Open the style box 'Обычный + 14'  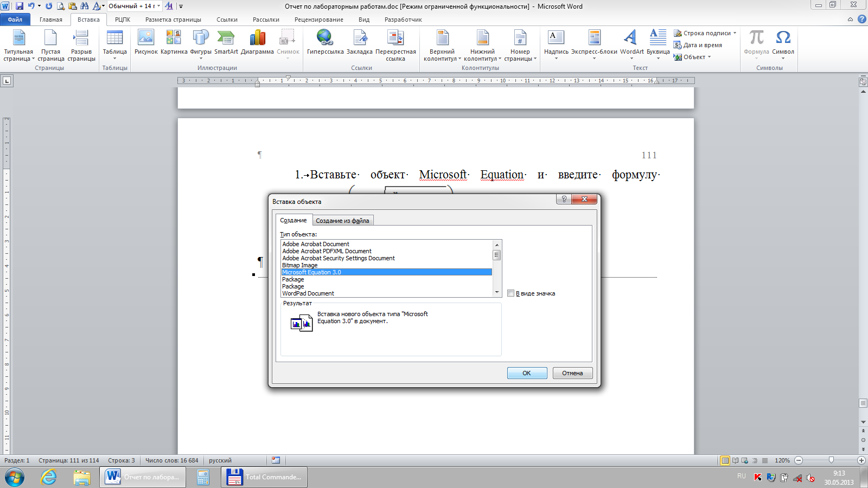(x=135, y=6)
